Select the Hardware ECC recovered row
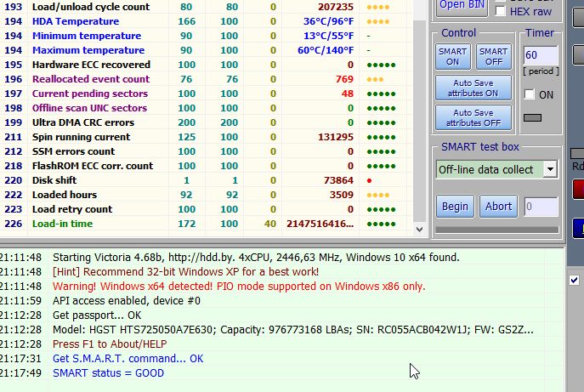Screen dimensions: 584x392 click(x=205, y=65)
